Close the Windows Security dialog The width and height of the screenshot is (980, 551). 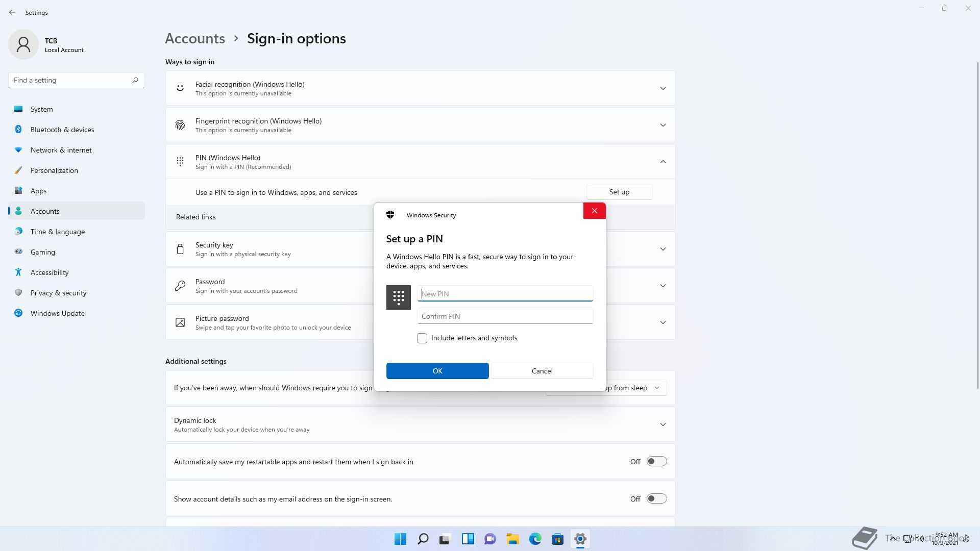595,211
